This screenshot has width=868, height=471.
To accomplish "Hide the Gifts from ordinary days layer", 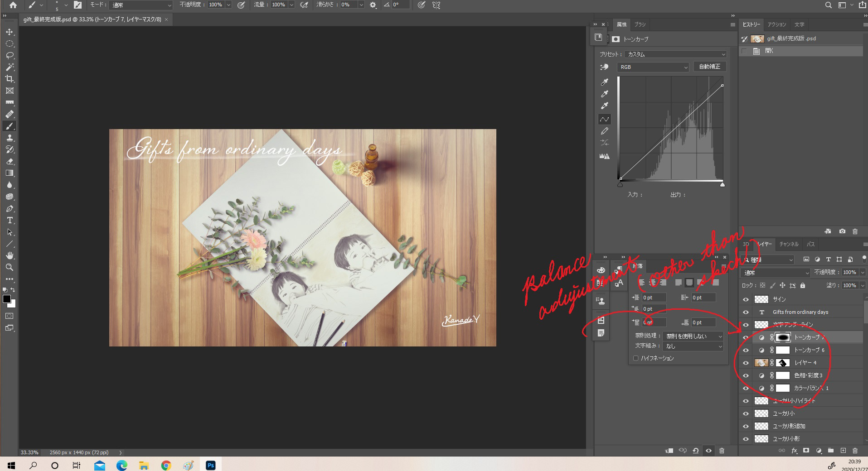I will tap(746, 312).
